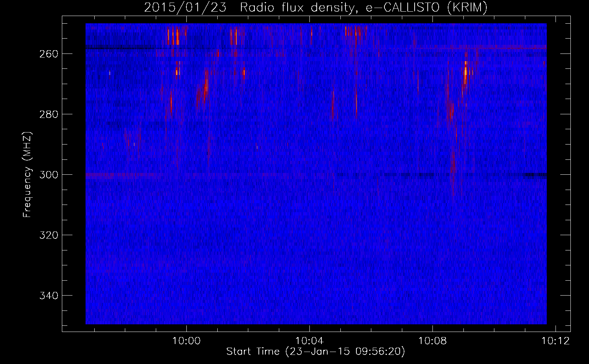Viewport: 589px width, 364px height.
Task: Select the 280 frequency tick label
Action: 48,114
